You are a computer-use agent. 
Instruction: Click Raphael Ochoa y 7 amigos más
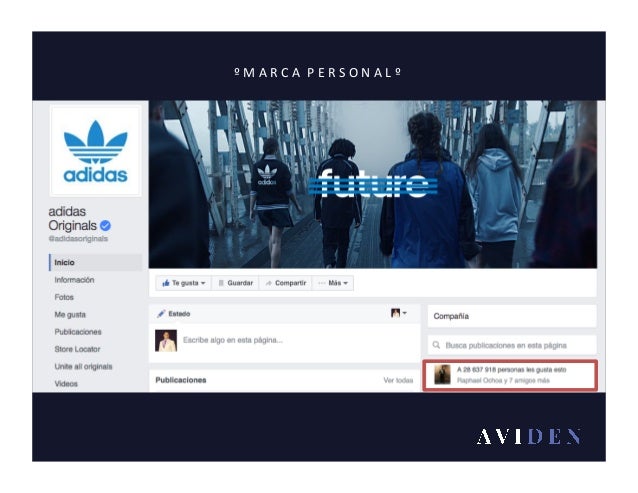click(503, 380)
